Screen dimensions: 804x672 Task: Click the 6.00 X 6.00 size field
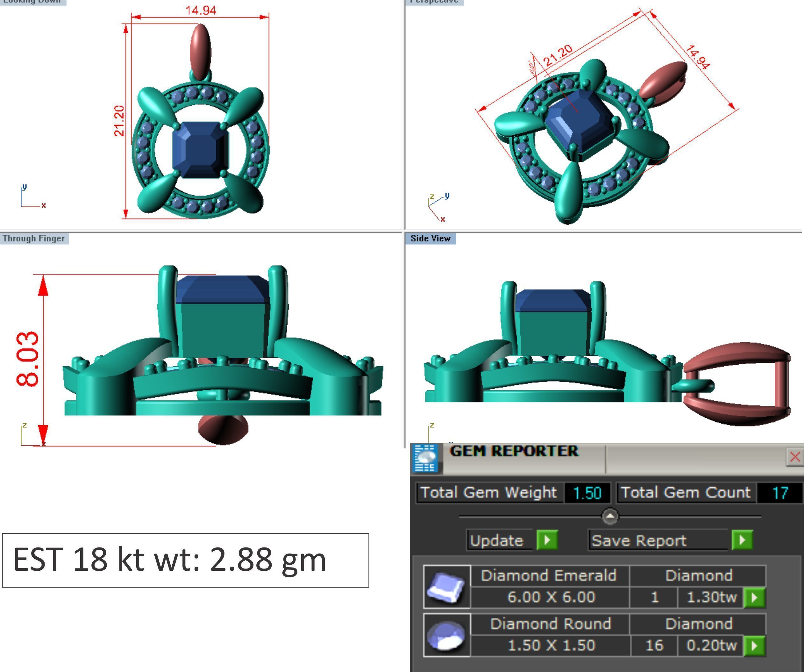(551, 597)
